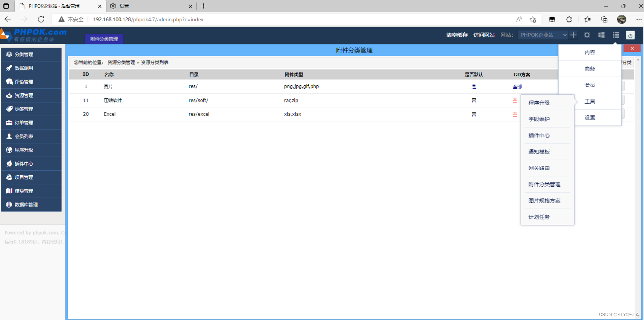Click the PHPOK.com logo

pos(34,35)
